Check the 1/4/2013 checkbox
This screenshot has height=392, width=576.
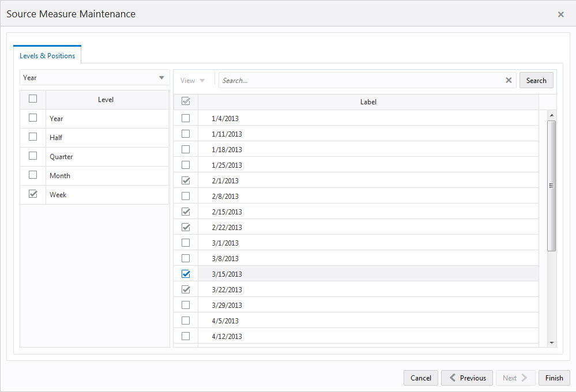pyautogui.click(x=186, y=118)
